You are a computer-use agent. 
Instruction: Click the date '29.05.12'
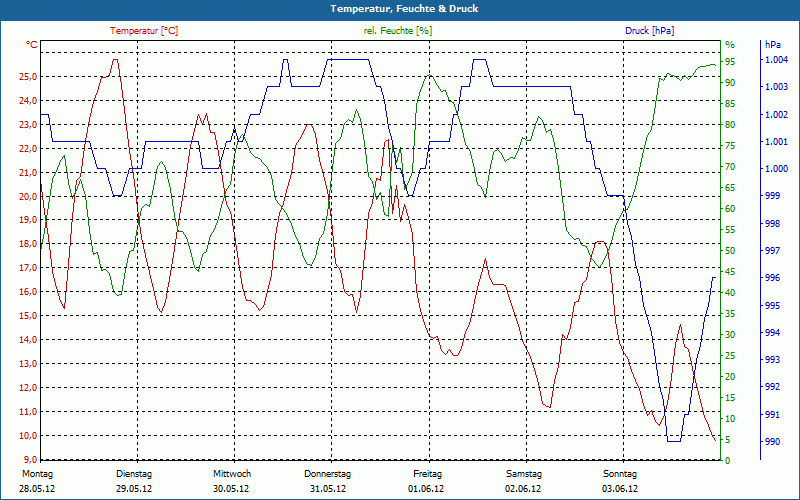point(134,489)
